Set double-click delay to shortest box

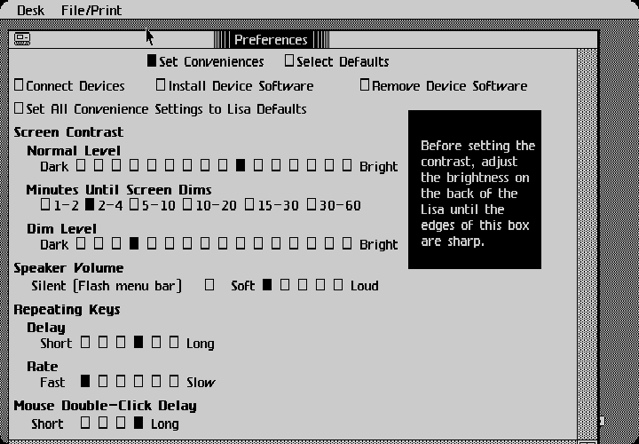click(85, 422)
